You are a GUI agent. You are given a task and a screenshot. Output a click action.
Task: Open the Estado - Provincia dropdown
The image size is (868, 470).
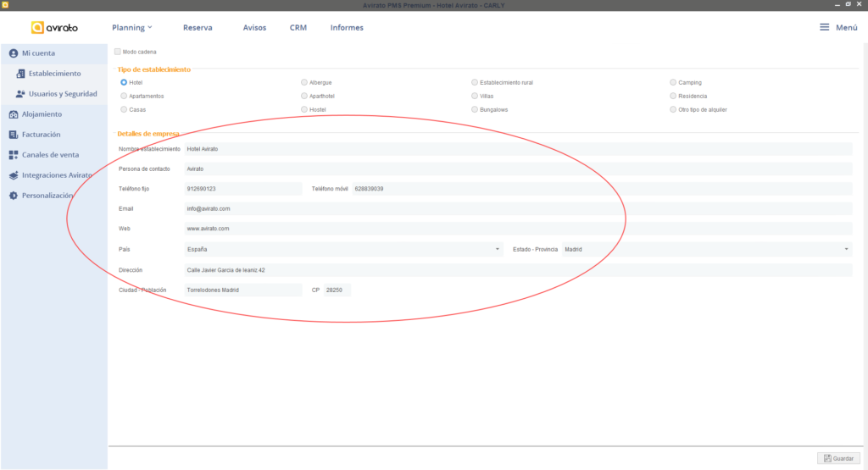[x=707, y=249]
